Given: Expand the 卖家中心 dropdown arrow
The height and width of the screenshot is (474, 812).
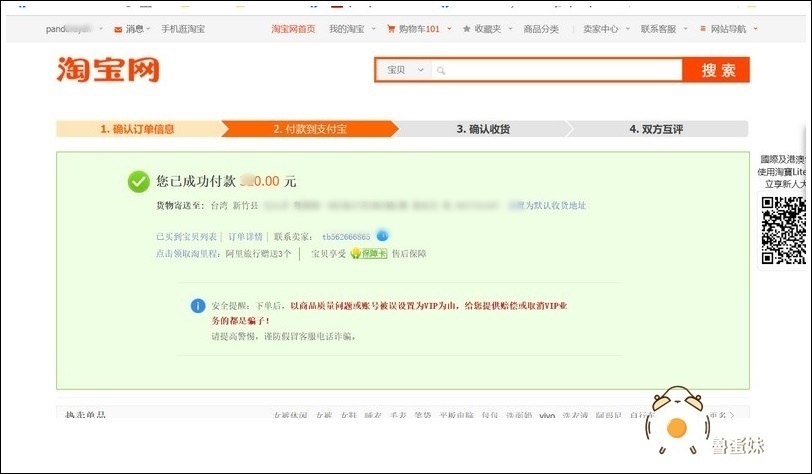Looking at the screenshot, I should tap(628, 29).
